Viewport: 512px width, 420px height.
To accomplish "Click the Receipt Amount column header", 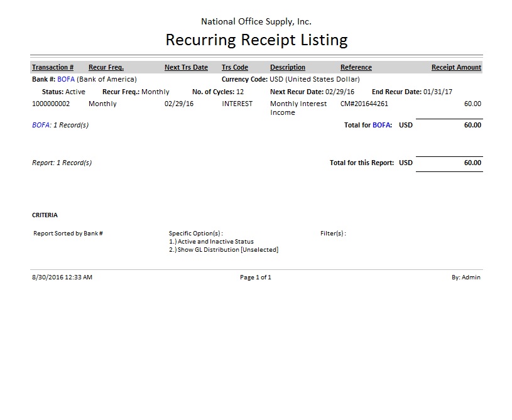I will [456, 67].
